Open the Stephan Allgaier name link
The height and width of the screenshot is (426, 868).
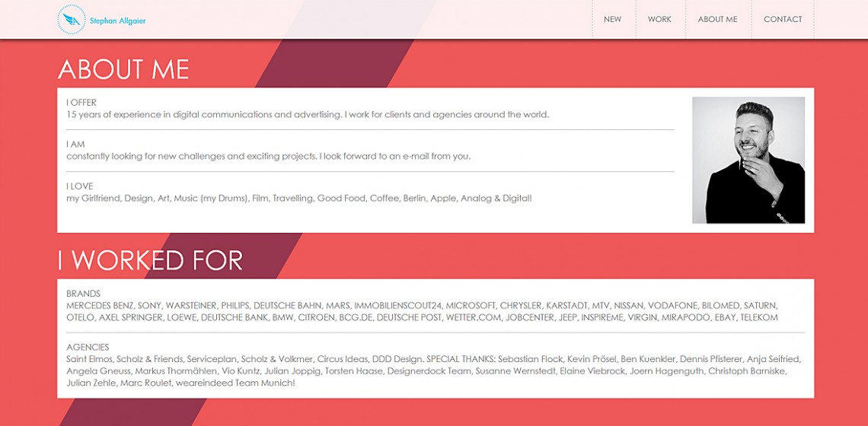pos(117,21)
